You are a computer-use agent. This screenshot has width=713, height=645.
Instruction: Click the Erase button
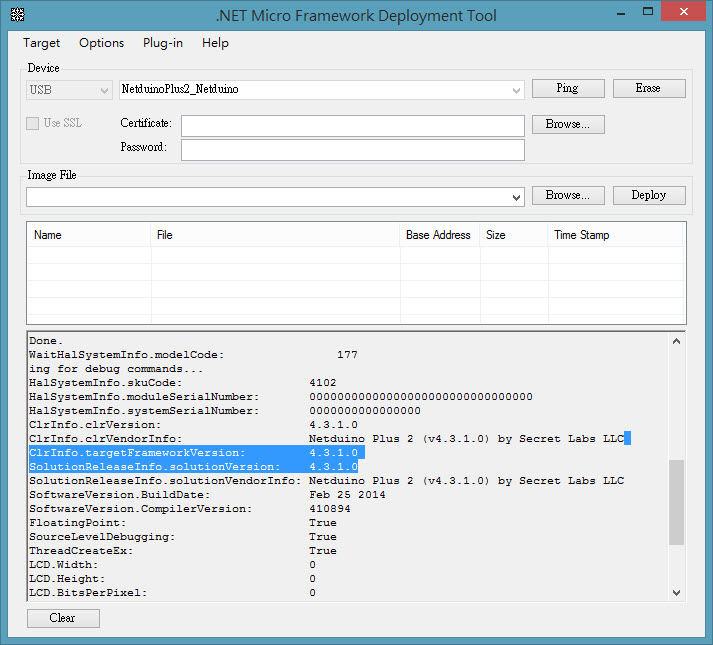[x=649, y=88]
